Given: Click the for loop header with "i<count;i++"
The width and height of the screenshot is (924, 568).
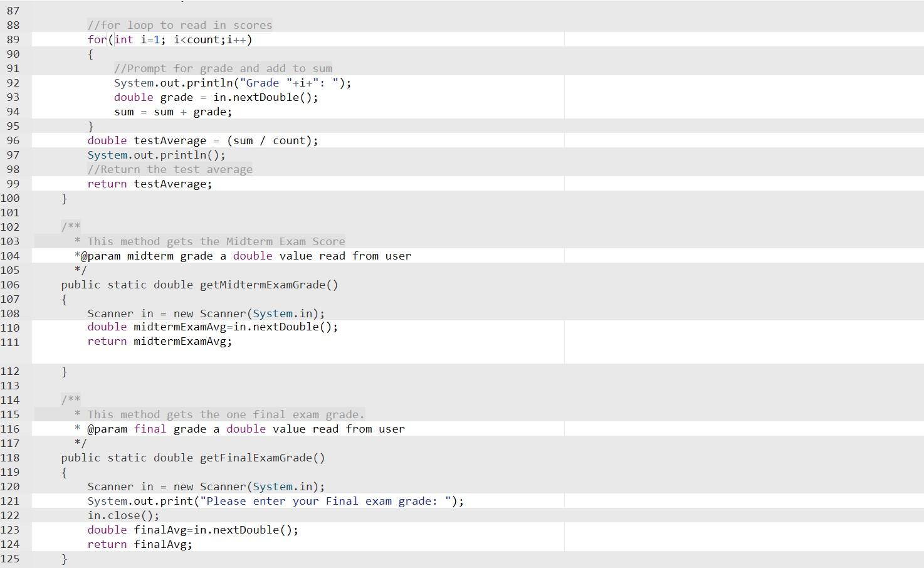Looking at the screenshot, I should (x=170, y=39).
